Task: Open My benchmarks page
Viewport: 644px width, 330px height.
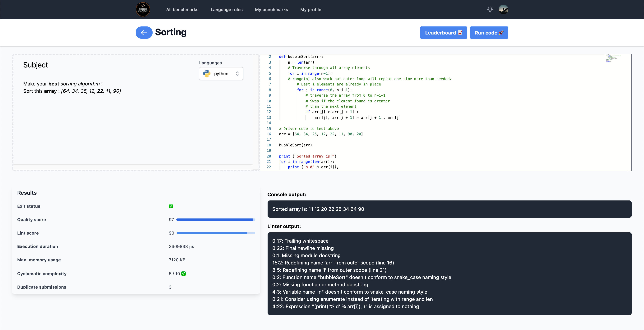Action: pos(271,10)
